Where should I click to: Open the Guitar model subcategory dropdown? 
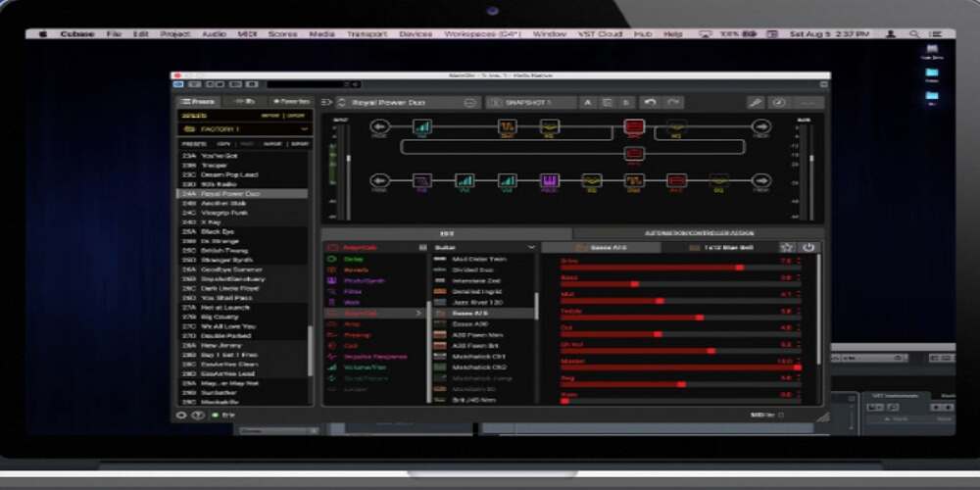485,248
